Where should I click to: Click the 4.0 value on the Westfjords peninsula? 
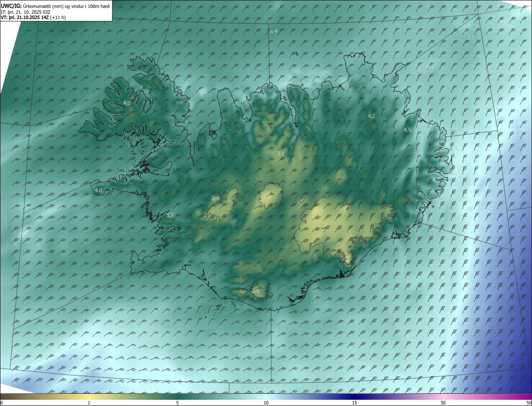pyautogui.click(x=127, y=103)
